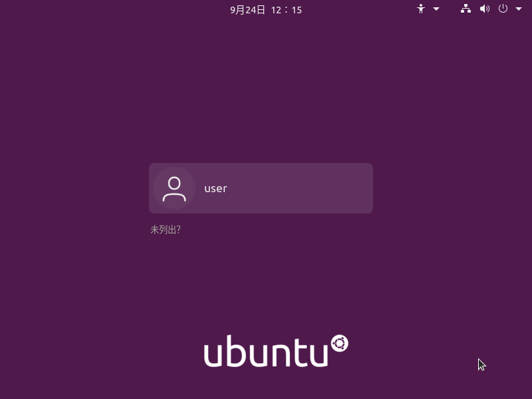Open the accessibility menu person icon
The height and width of the screenshot is (399, 532).
[x=421, y=9]
